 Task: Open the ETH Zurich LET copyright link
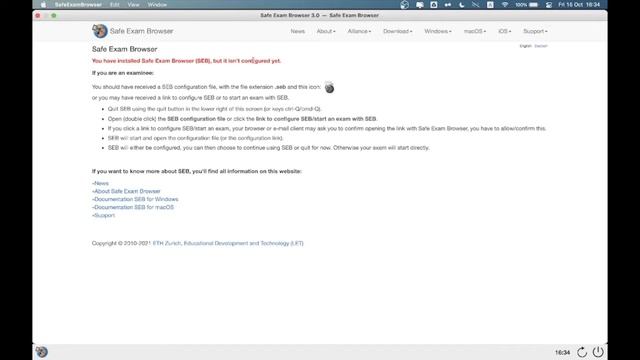pos(228,243)
